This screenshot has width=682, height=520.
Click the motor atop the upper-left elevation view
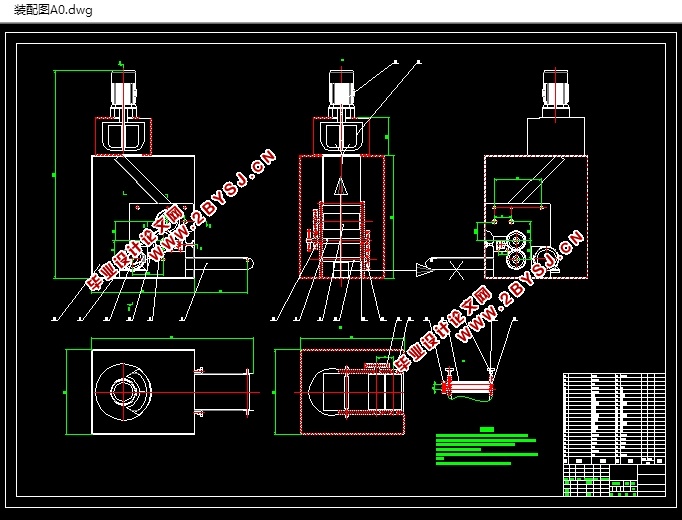coord(124,93)
